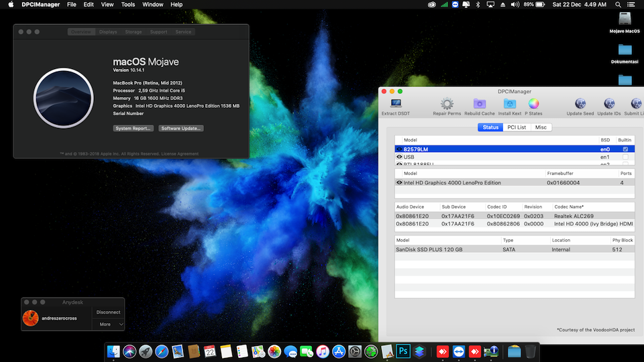Viewport: 644px width, 362px height.
Task: Launch Siri from the Dock
Action: coord(129,352)
